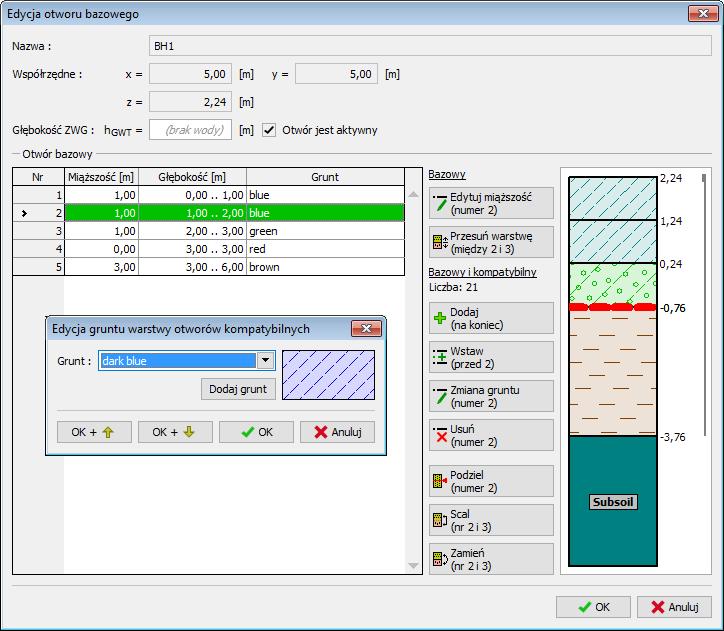Click the Bazowy section heading

point(446,174)
